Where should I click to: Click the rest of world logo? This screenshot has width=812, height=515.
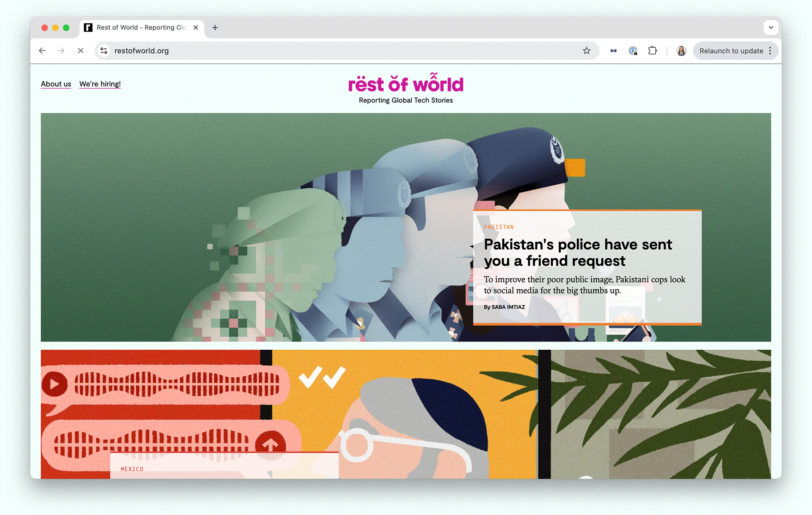[406, 83]
